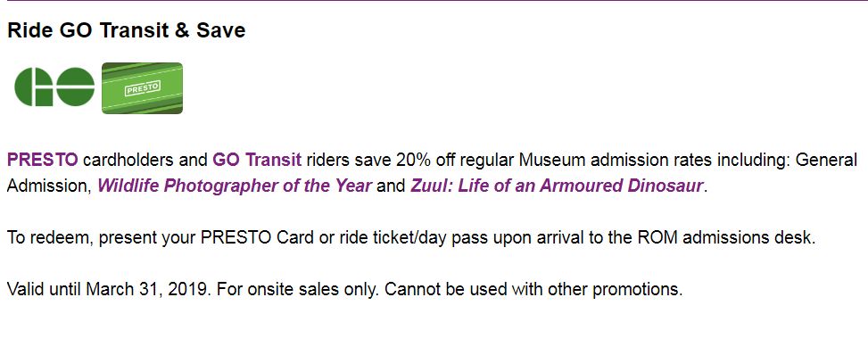Open the GO Transit link

pyautogui.click(x=258, y=161)
